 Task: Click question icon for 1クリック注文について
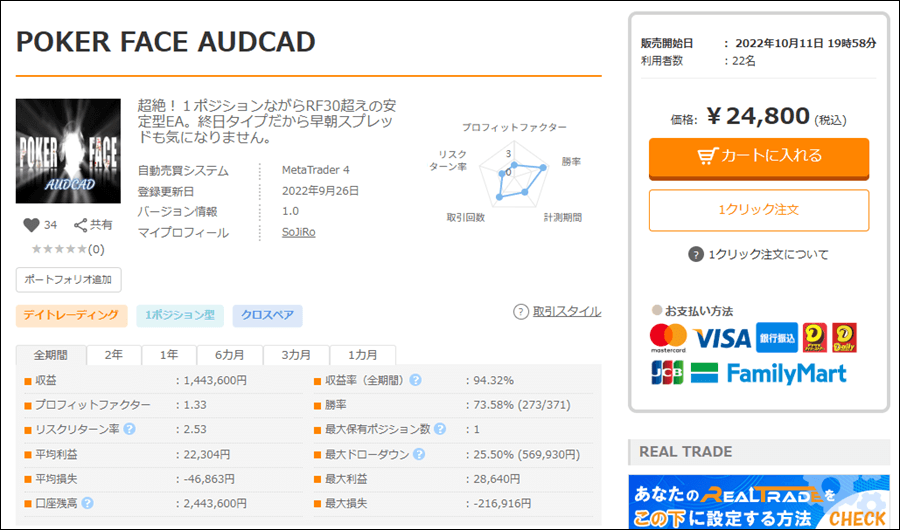pos(696,254)
